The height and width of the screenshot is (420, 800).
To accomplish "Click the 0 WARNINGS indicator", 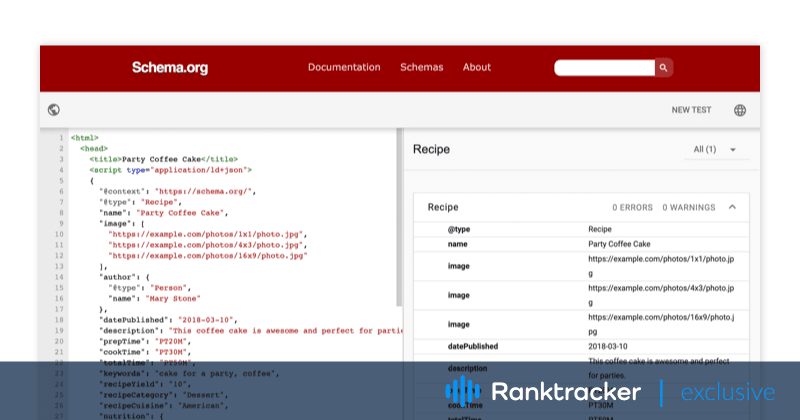I will tap(689, 208).
